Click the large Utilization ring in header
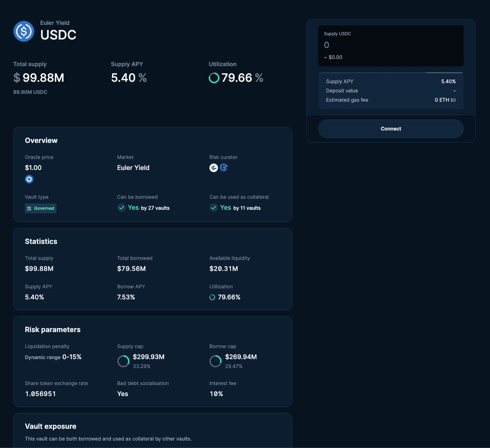 coord(214,78)
